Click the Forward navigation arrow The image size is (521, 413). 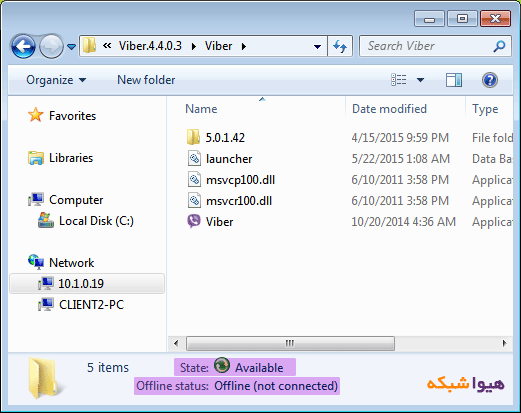[51, 46]
